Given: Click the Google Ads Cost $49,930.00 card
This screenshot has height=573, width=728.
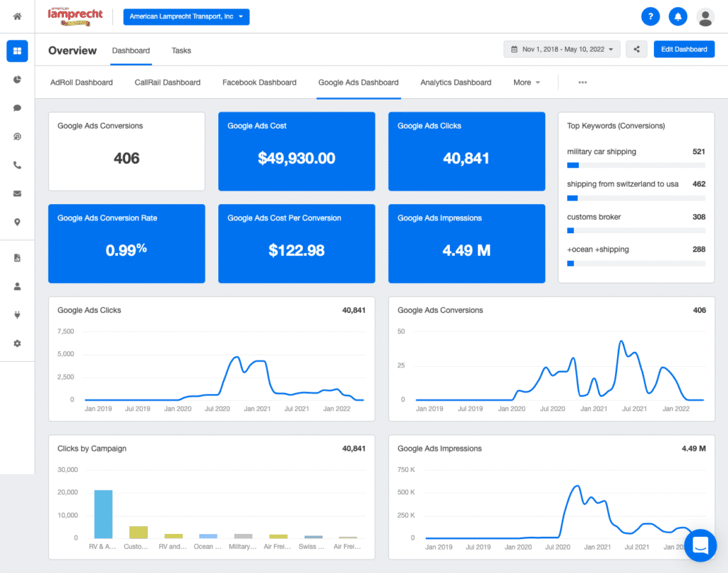Looking at the screenshot, I should 296,151.
